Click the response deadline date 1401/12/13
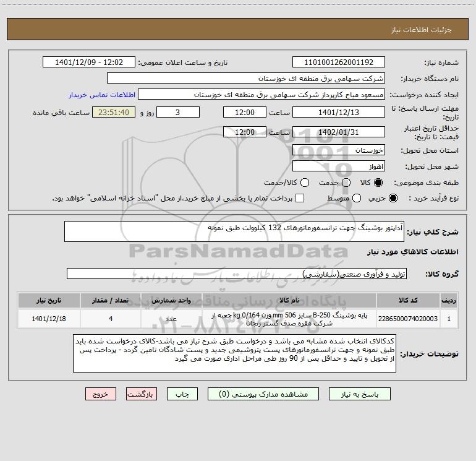 tap(339, 112)
